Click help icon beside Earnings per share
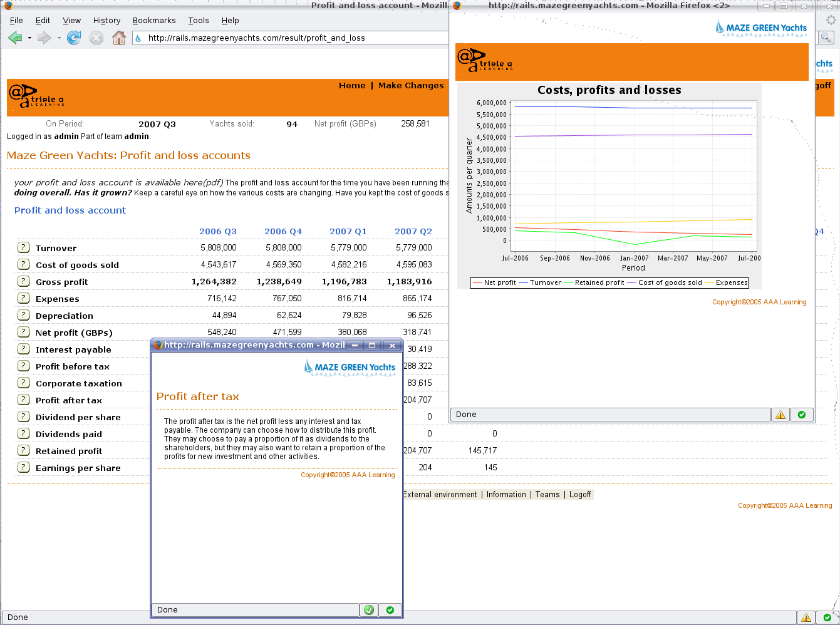The height and width of the screenshot is (625, 840). [23, 467]
